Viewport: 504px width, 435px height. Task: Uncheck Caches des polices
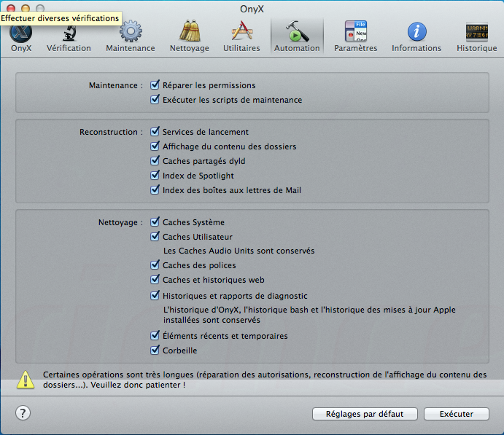click(155, 264)
